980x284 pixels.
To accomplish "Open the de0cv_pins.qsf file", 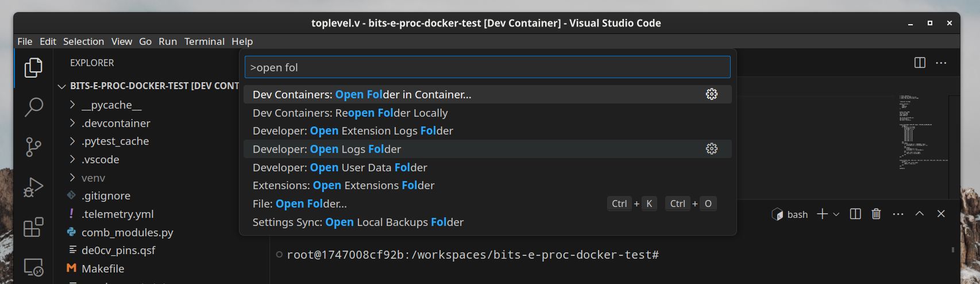I will tap(118, 250).
